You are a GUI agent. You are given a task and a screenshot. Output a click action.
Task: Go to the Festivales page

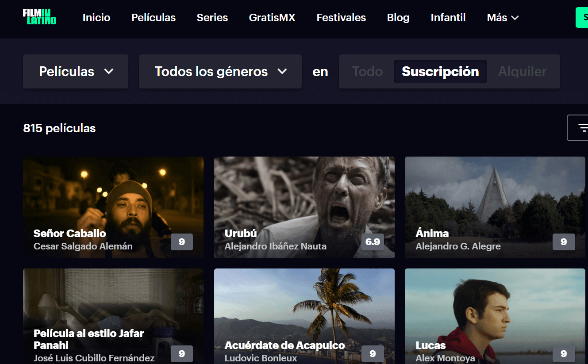pyautogui.click(x=341, y=18)
